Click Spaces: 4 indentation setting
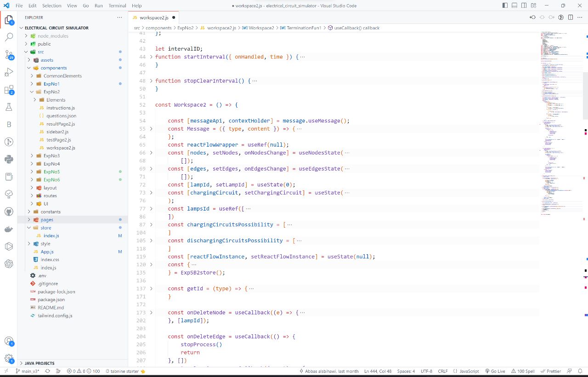588x377 pixels. [x=406, y=371]
